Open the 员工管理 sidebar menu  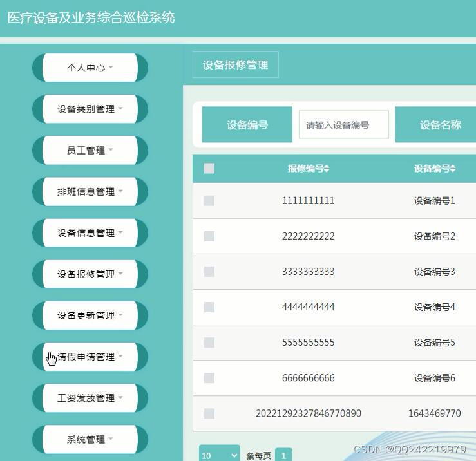(x=90, y=150)
